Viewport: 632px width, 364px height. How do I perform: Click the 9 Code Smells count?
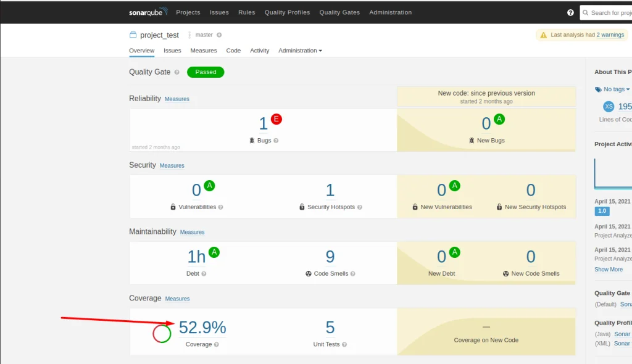330,257
